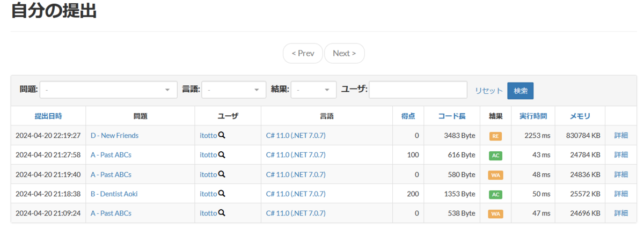Viewport: 644px width, 229px height.
Task: Open 詳細 details for the 21:27:58 submission
Action: tap(621, 155)
